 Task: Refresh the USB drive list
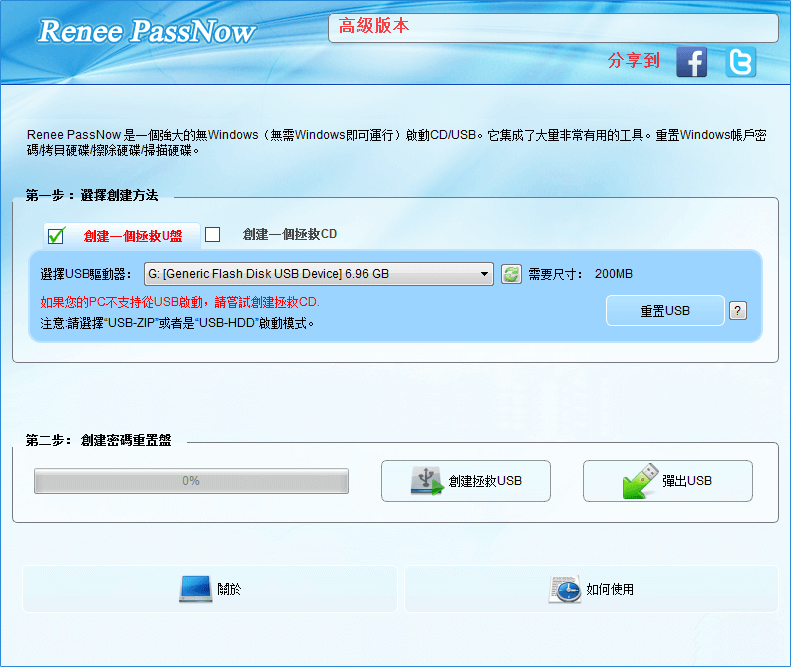click(511, 274)
